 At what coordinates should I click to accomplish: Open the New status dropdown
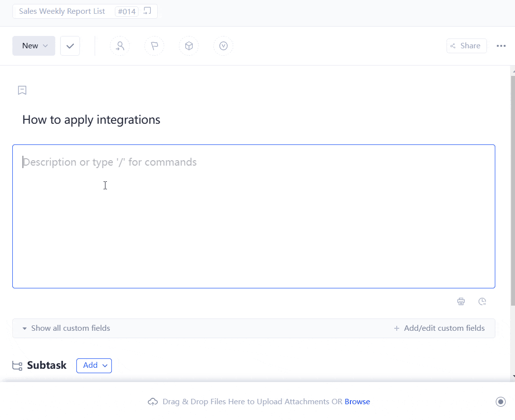point(33,45)
